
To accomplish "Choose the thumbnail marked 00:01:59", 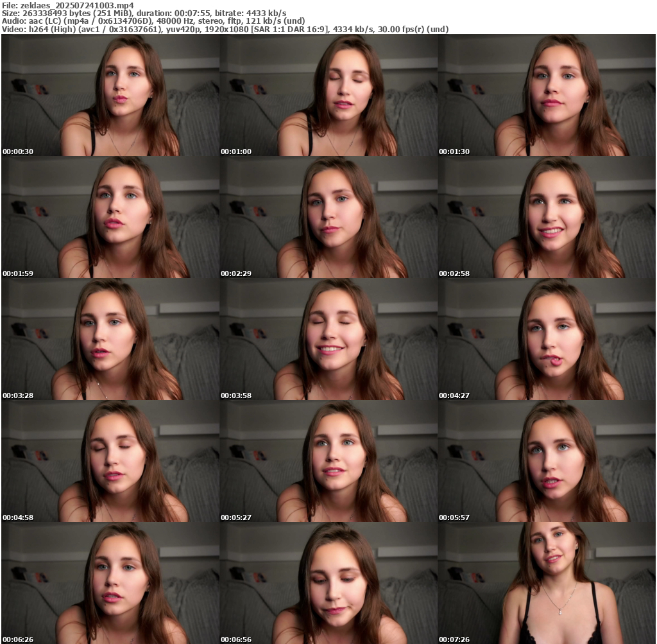I will [x=110, y=217].
